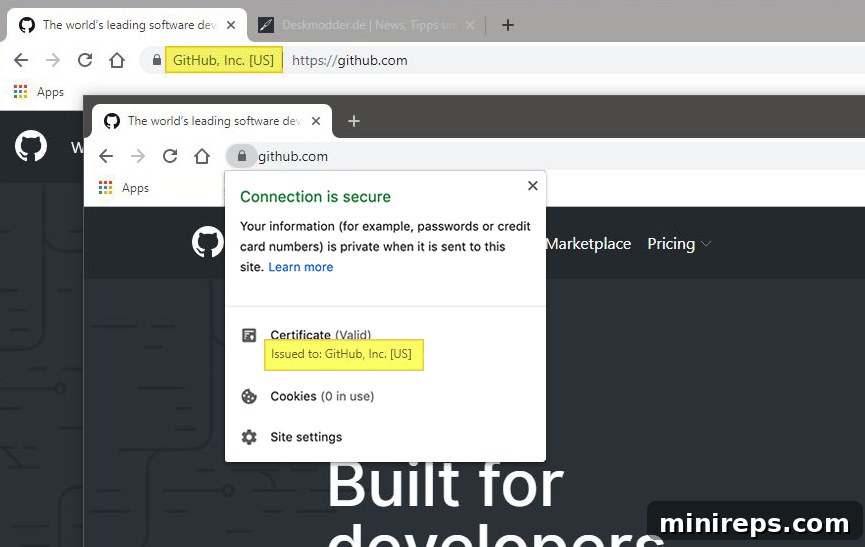The width and height of the screenshot is (865, 547).
Task: Go forward in the front browser window
Action: [x=138, y=156]
